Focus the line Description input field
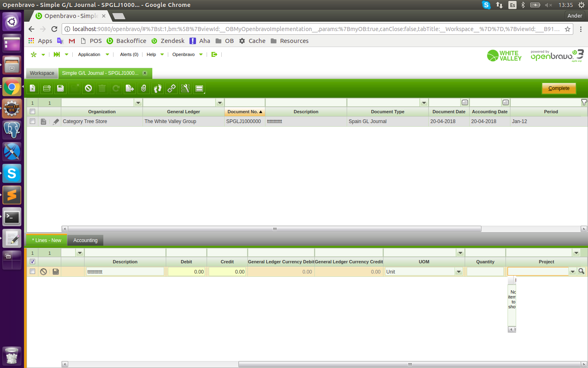588x368 pixels. pos(125,272)
